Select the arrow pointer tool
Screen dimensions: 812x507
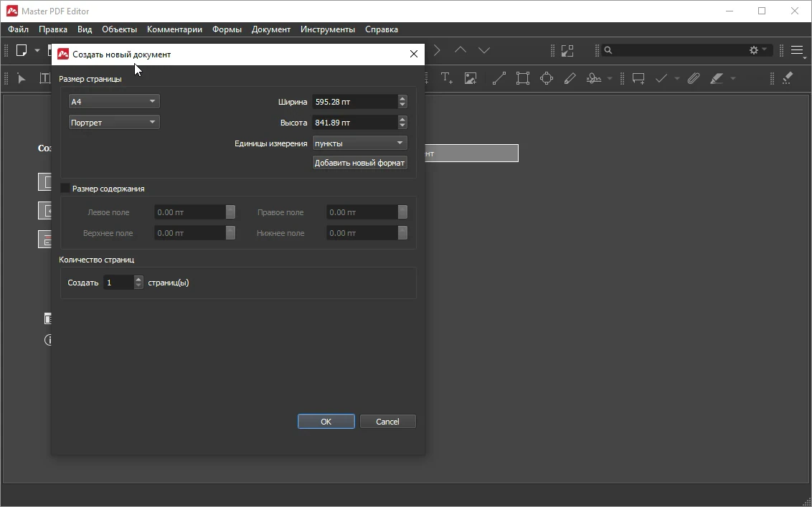(x=22, y=79)
